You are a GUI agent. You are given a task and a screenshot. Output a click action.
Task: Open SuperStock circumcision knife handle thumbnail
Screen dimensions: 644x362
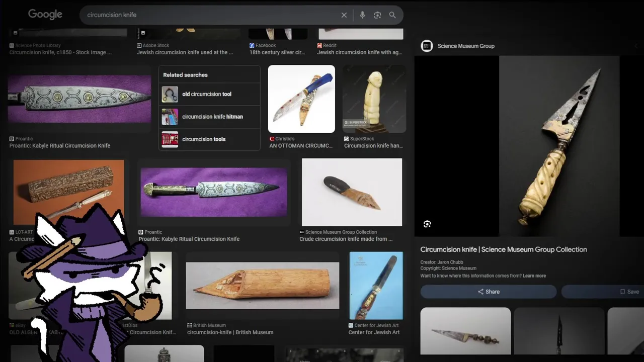374,99
